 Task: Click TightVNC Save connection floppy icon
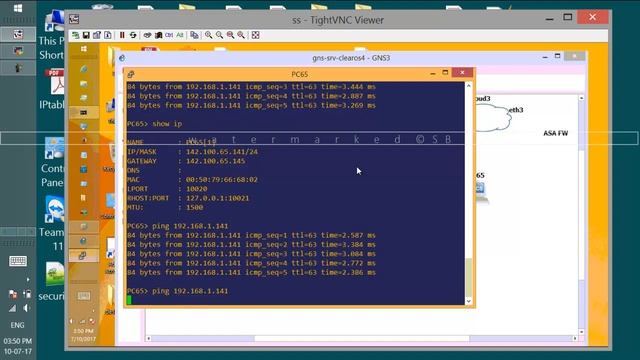(86, 35)
